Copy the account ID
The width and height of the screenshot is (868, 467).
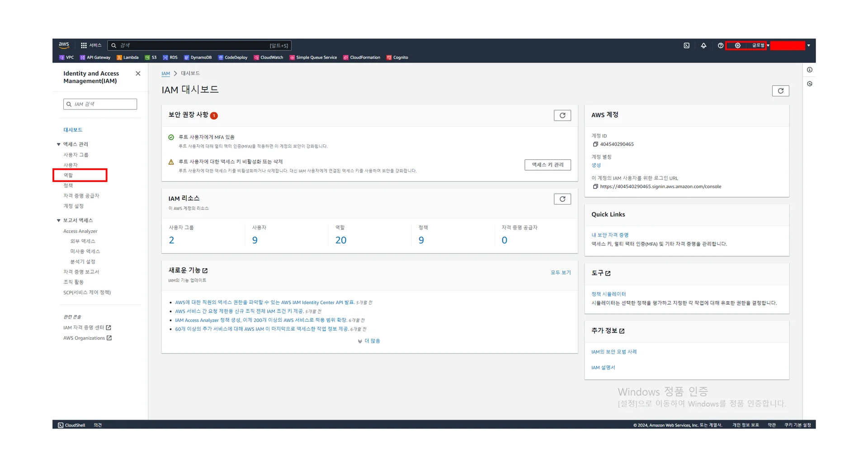pos(595,144)
